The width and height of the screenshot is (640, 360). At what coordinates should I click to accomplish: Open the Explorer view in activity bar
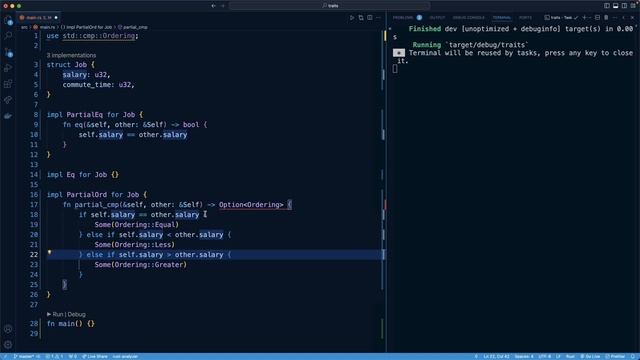tap(8, 20)
